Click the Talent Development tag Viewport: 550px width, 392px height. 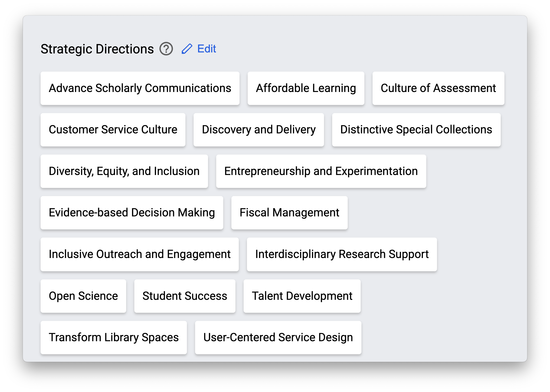coord(302,296)
